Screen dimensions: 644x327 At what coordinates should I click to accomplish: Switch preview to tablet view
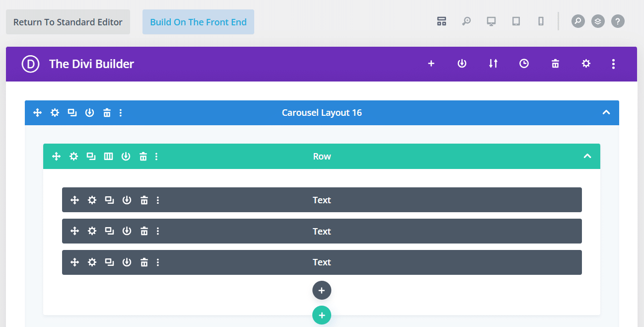point(516,21)
